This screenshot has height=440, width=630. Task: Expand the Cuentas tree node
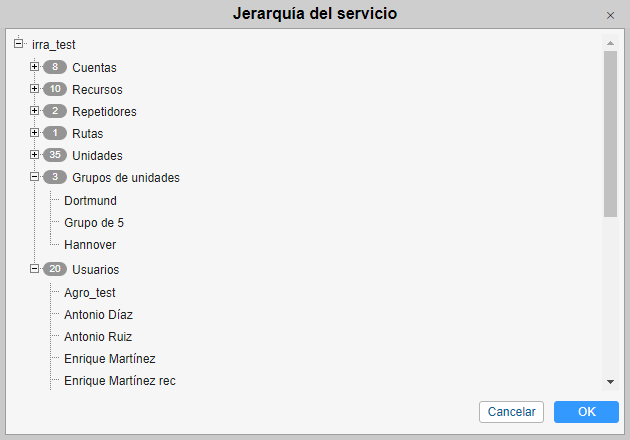pyautogui.click(x=35, y=67)
